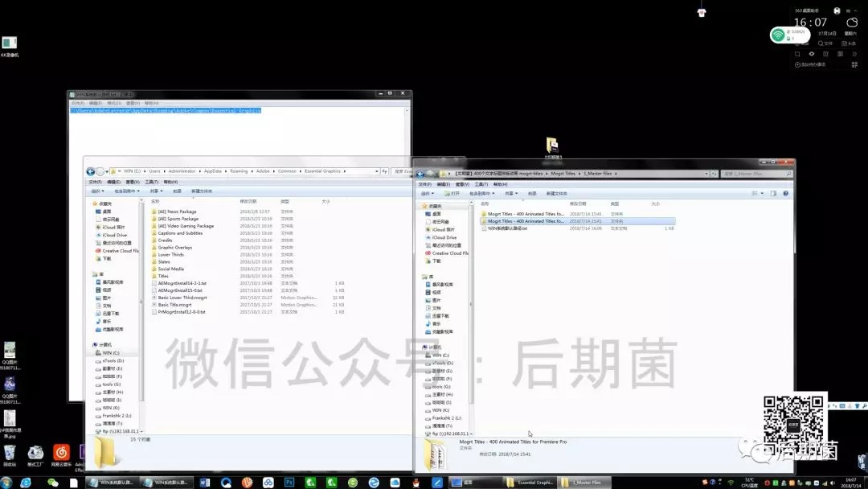Open 文件(F) menu in Essential Graphics window
This screenshot has width=868, height=489.
click(95, 183)
